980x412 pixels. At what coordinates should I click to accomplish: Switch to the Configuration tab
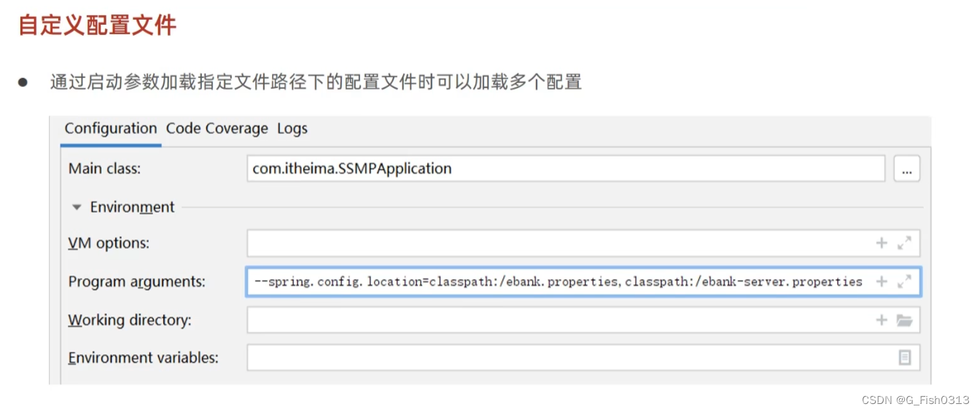(x=111, y=128)
